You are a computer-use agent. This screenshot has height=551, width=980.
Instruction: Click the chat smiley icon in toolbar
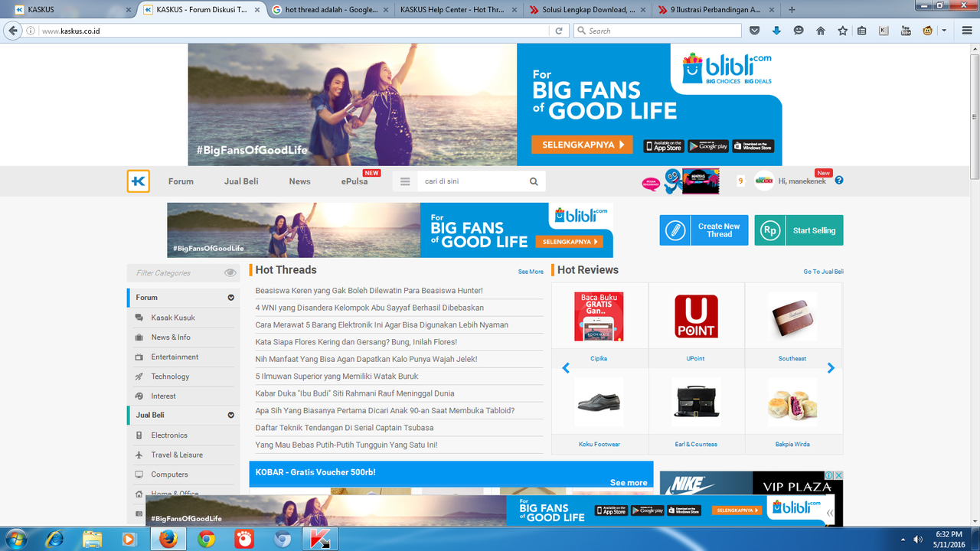(799, 31)
